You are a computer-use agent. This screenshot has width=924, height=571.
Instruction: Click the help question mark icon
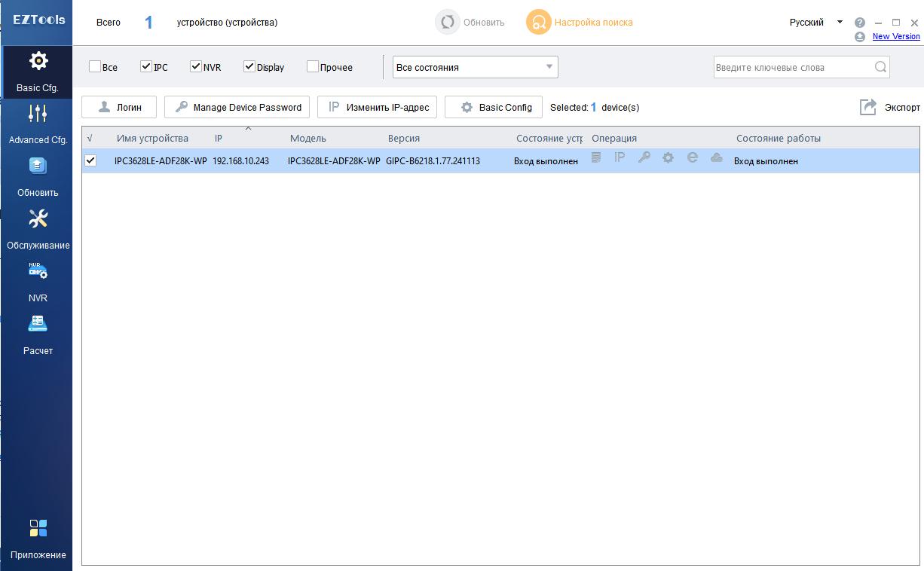pyautogui.click(x=860, y=23)
